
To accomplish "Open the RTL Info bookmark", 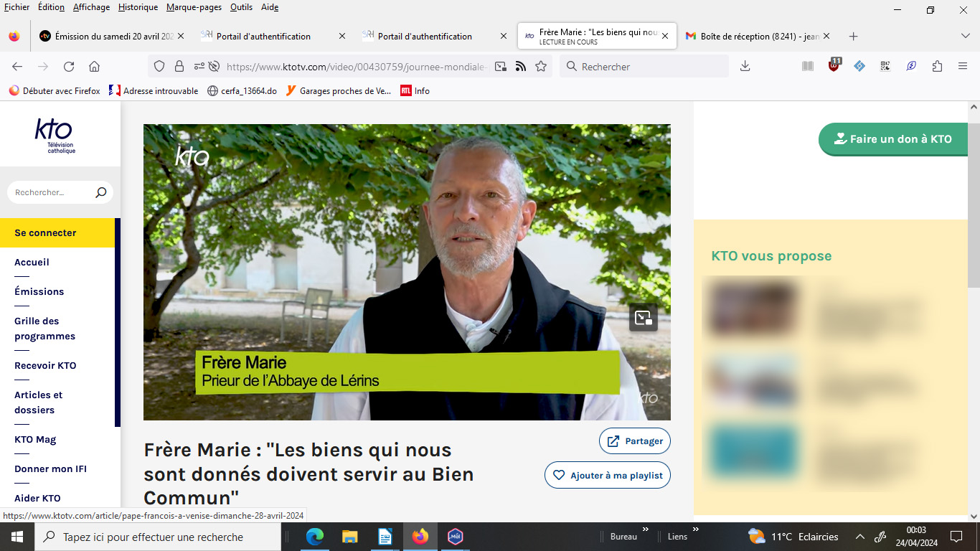I will tap(415, 91).
